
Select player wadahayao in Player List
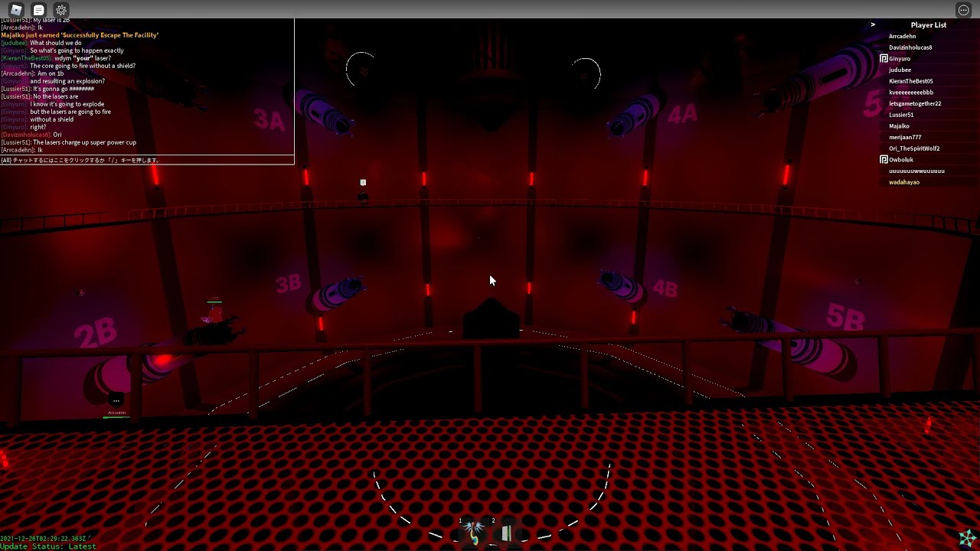point(904,182)
